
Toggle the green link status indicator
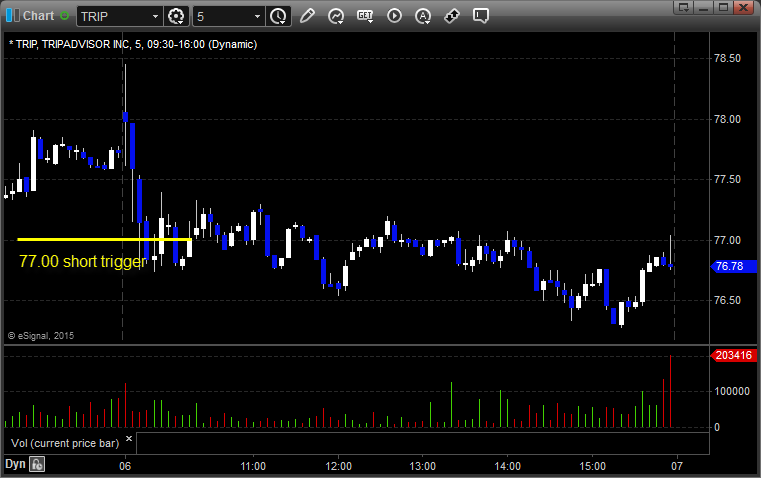[65, 16]
